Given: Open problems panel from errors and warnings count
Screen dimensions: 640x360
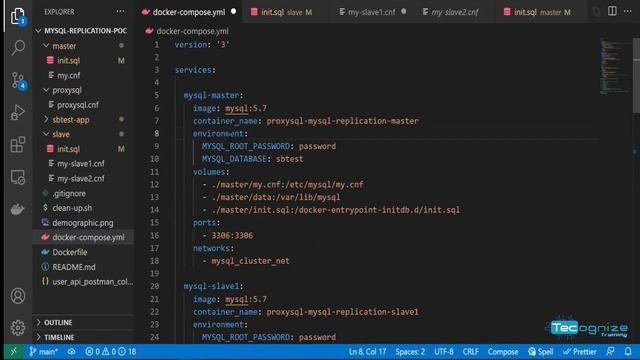Looking at the screenshot, I should 111,351.
